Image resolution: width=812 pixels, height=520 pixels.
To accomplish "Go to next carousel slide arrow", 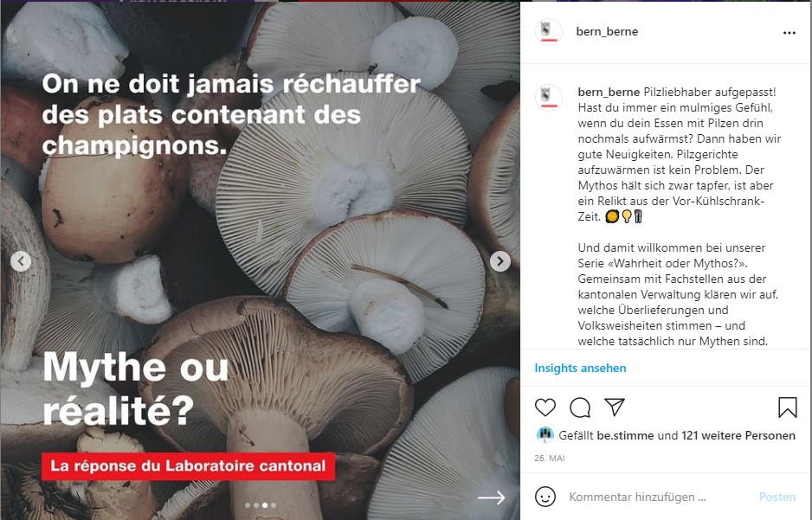I will tap(499, 261).
